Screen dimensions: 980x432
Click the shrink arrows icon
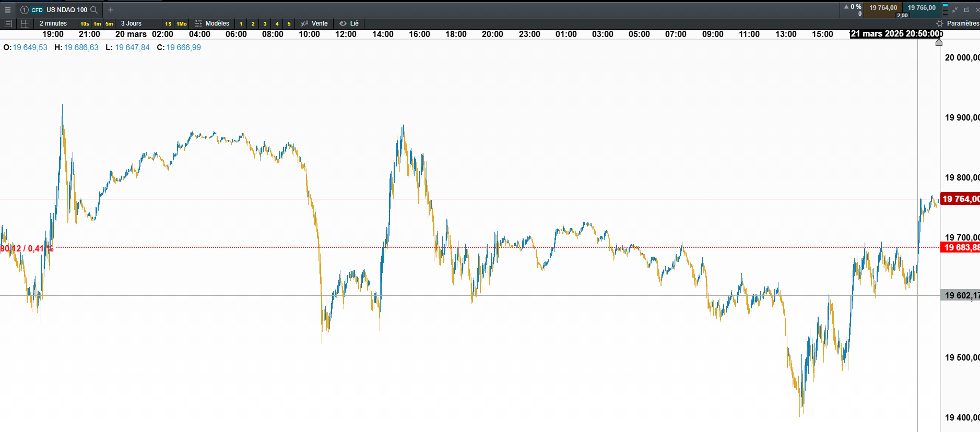955,10
